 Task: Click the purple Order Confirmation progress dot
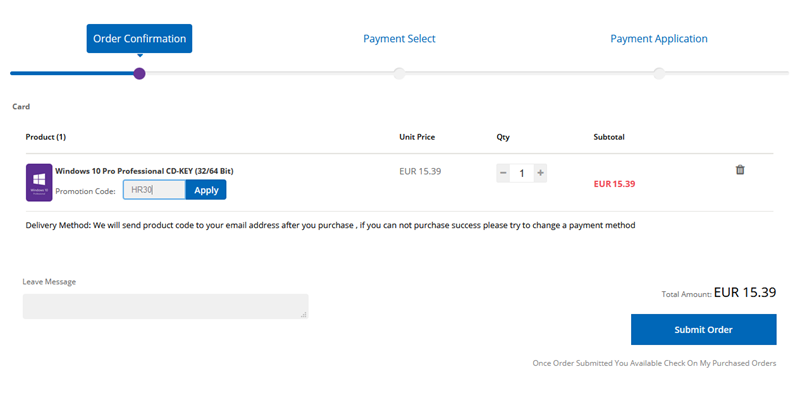tap(139, 73)
